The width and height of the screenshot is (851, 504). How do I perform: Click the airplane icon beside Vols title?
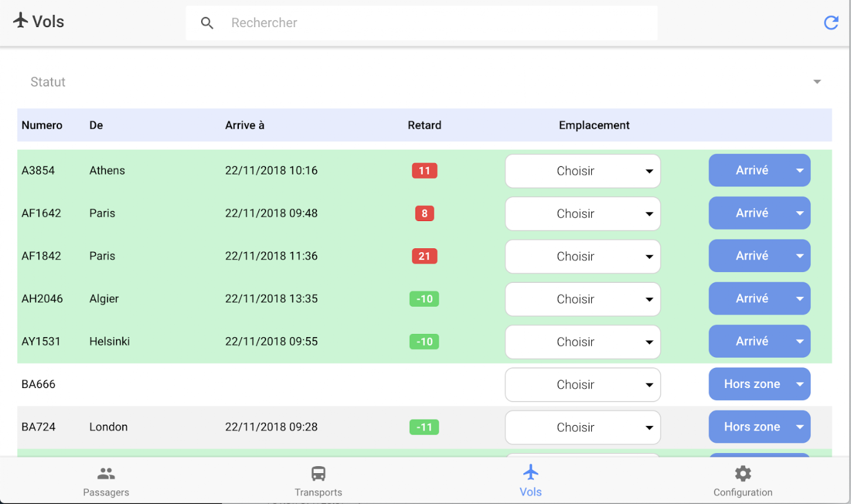tap(21, 20)
